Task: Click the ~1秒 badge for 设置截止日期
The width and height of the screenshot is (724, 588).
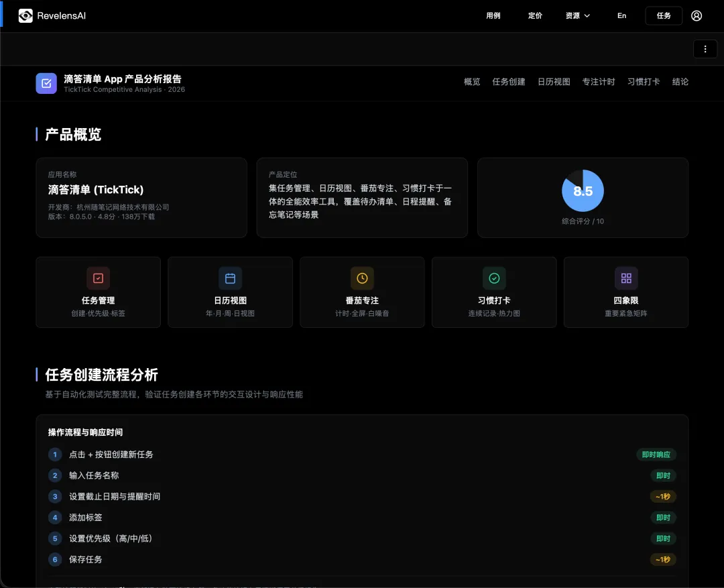Action: 663,497
